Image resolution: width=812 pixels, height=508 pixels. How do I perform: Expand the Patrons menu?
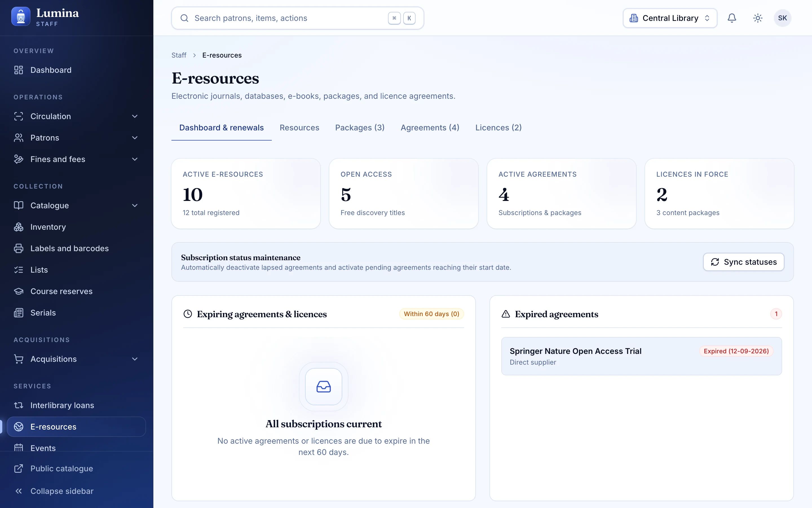76,138
